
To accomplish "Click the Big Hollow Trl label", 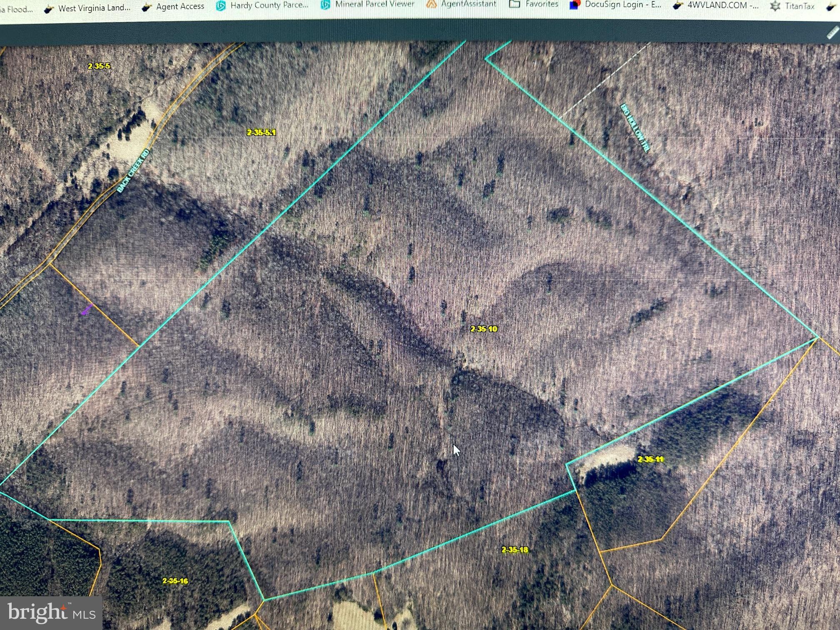I will 635,128.
